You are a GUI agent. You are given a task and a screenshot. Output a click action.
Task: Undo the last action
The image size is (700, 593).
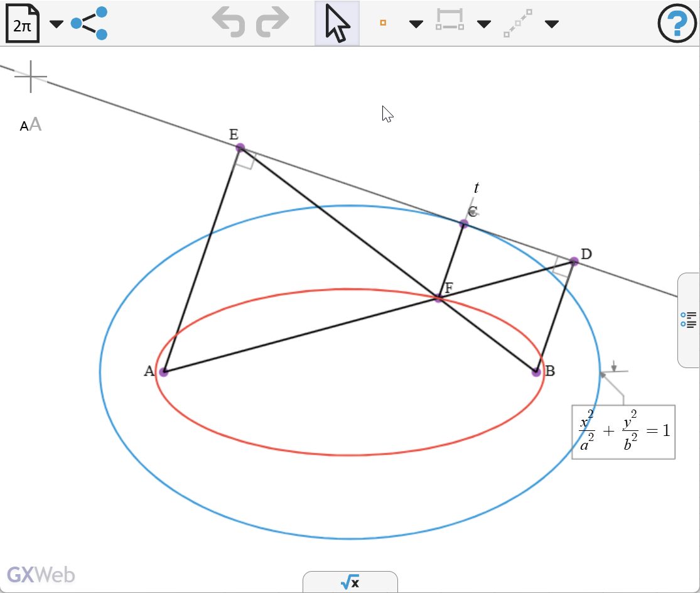tap(229, 22)
